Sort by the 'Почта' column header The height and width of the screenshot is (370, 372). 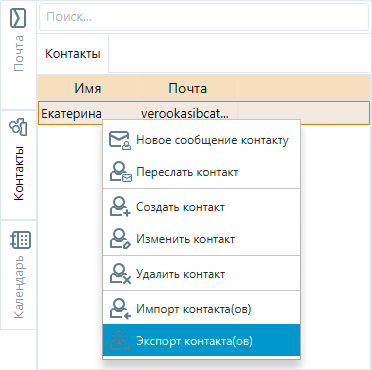[x=187, y=88]
